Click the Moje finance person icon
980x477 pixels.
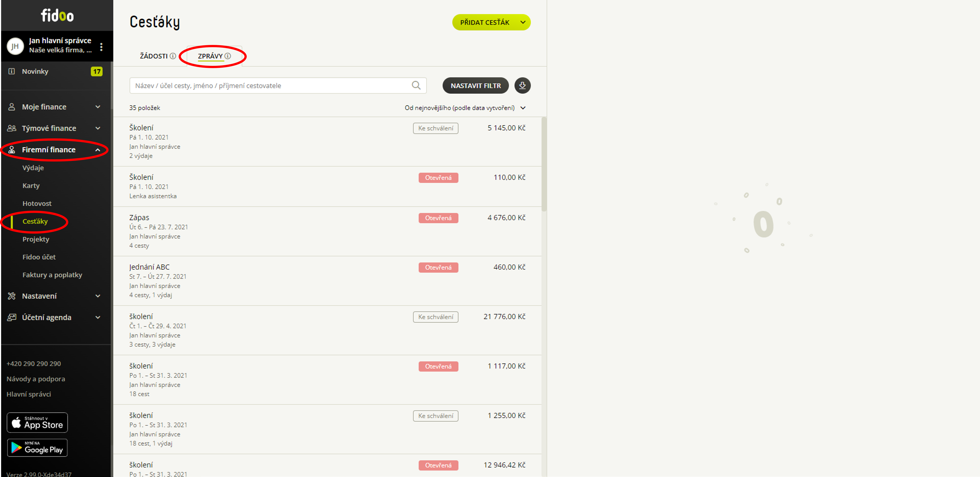12,107
